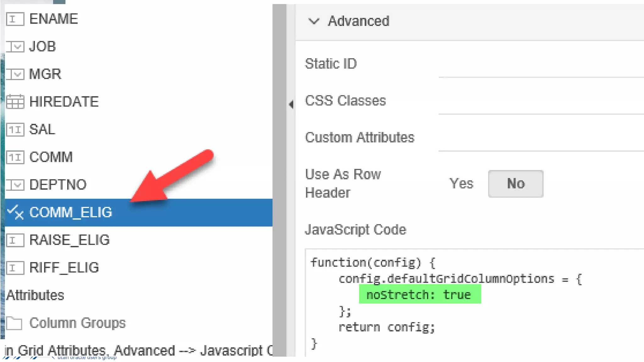Click the pane splitter collapse arrow

pyautogui.click(x=291, y=104)
